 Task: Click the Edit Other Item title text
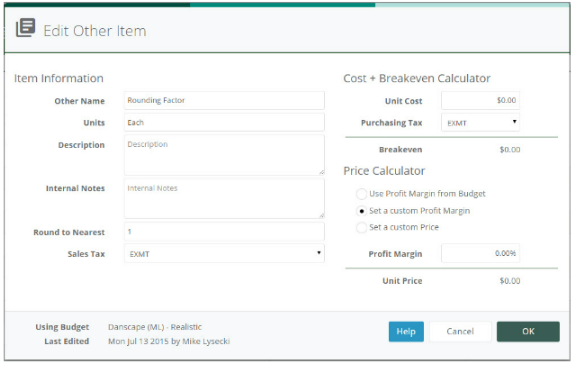click(x=95, y=31)
